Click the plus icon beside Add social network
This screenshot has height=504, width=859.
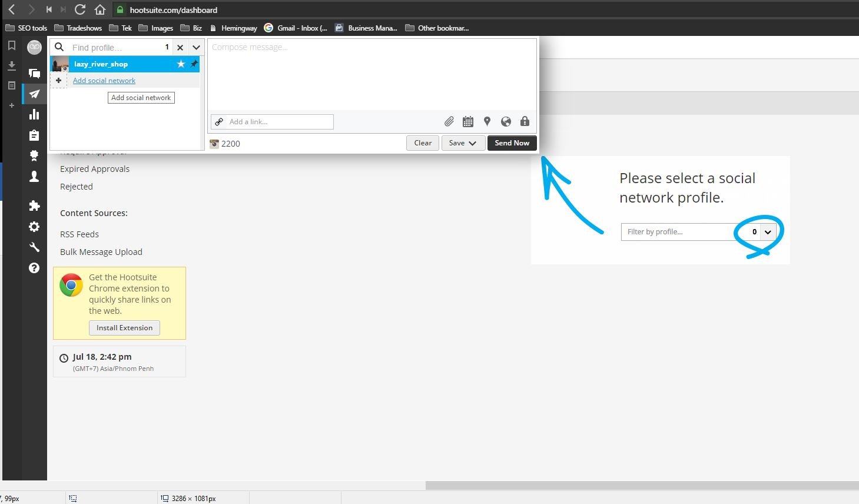tap(58, 80)
